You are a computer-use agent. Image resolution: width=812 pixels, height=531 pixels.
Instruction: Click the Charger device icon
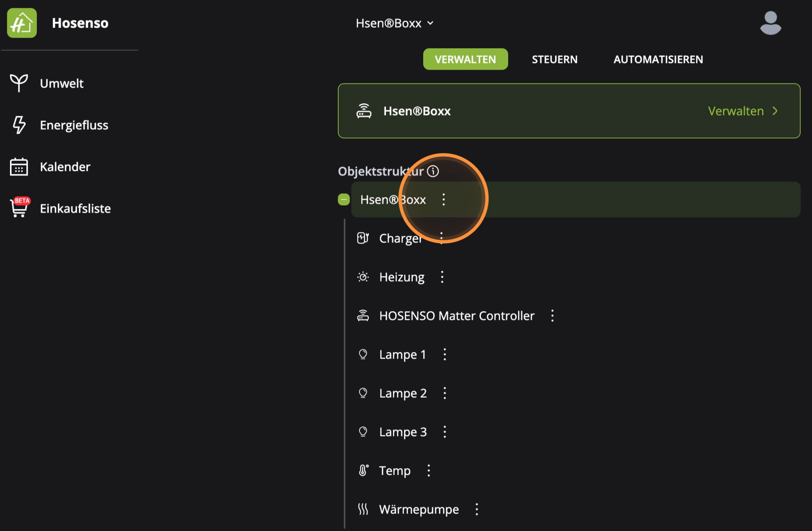[363, 238]
